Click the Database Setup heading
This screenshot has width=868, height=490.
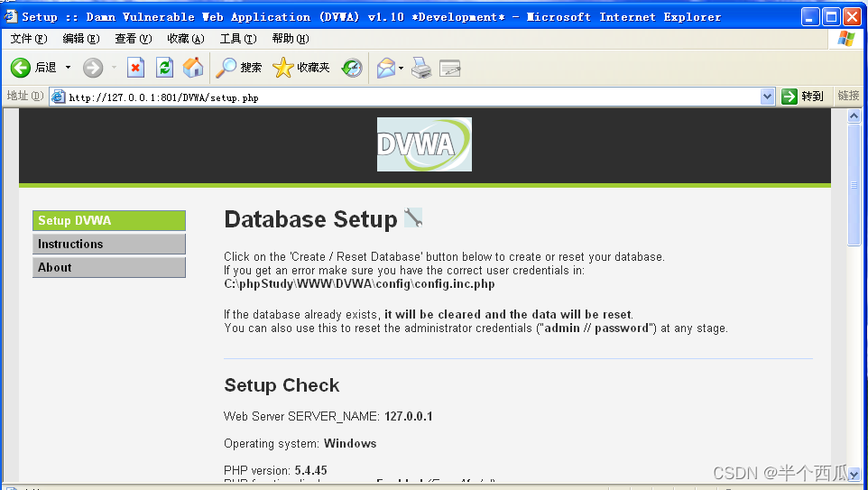[x=310, y=219]
